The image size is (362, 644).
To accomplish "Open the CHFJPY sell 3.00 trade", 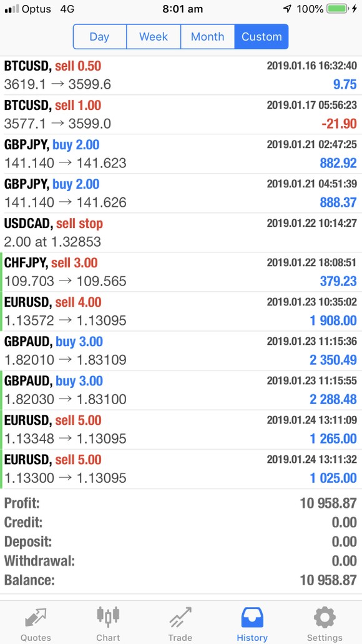I will [x=181, y=272].
